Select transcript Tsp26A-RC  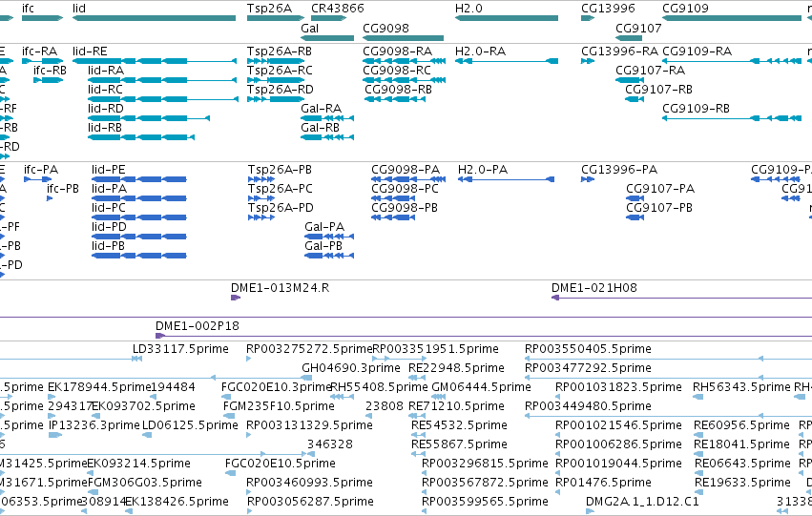(276, 80)
